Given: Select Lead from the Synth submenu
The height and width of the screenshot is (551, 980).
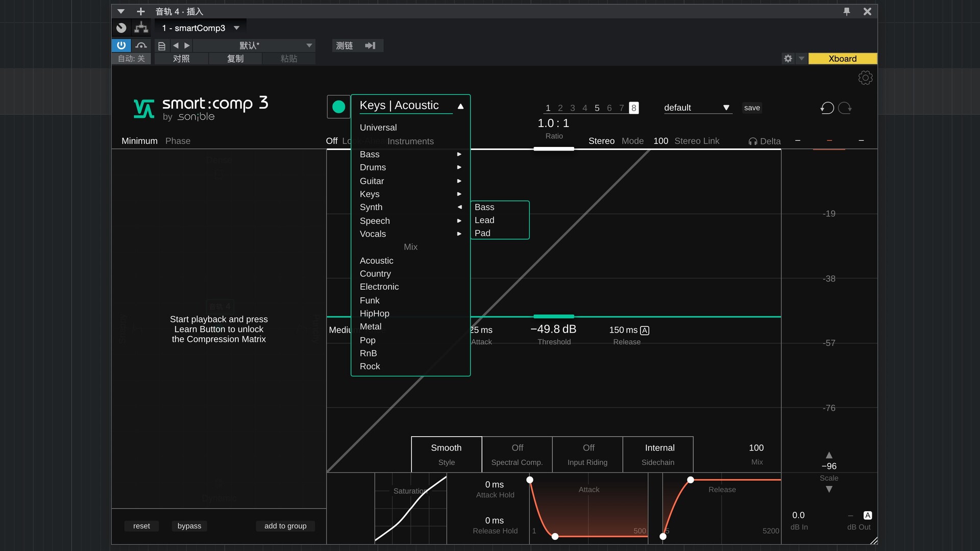Looking at the screenshot, I should click(484, 220).
